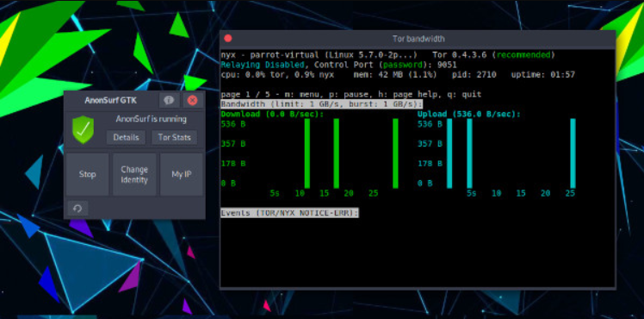
Task: Open AnonSurf Details
Action: click(x=126, y=137)
